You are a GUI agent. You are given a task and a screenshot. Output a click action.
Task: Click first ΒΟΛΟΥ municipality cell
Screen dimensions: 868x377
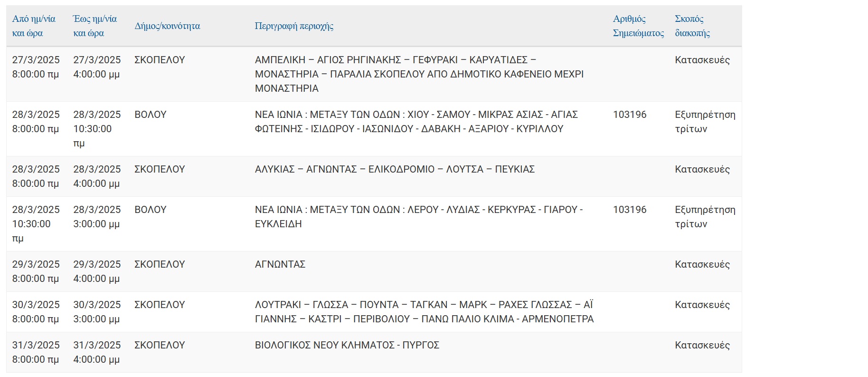(x=150, y=115)
